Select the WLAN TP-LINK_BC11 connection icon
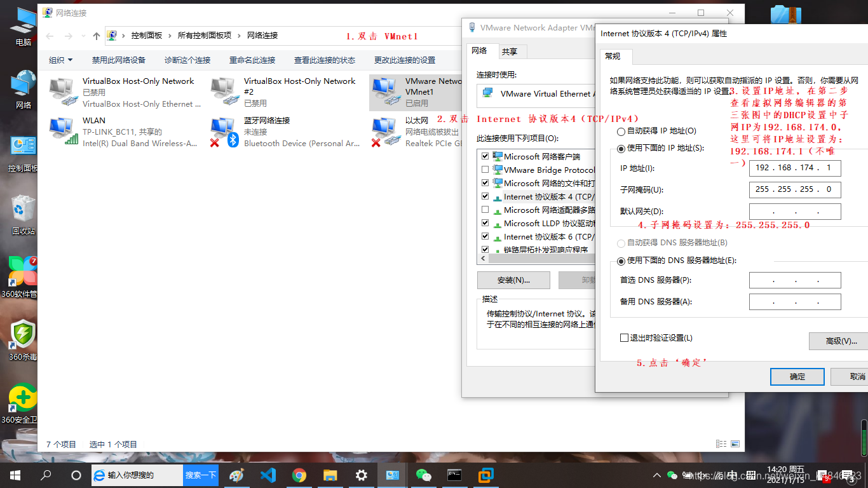The width and height of the screenshot is (868, 488). (x=64, y=132)
